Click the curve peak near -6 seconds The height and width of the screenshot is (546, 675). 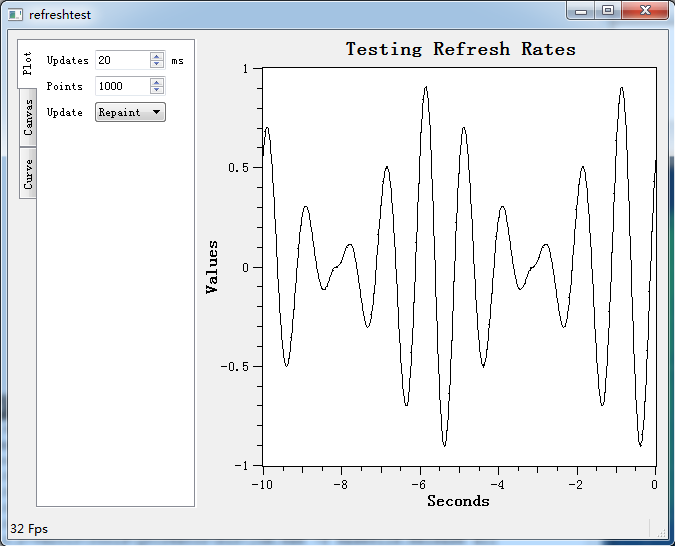coord(425,87)
